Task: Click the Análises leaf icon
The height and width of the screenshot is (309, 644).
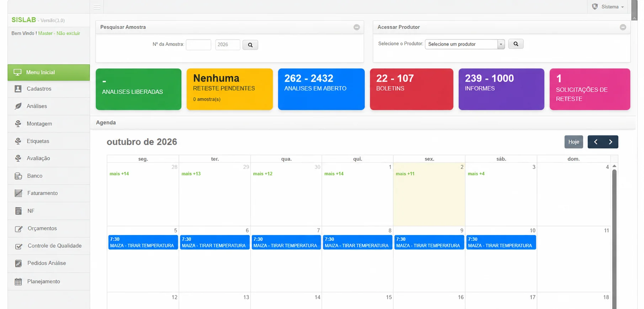Action: coord(18,106)
